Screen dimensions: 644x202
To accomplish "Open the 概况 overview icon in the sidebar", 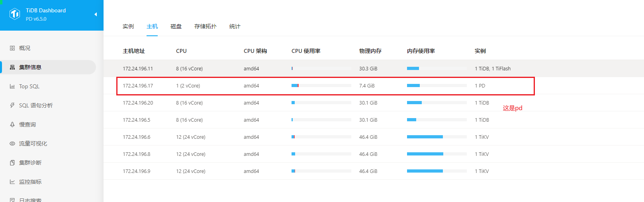I will [x=12, y=48].
